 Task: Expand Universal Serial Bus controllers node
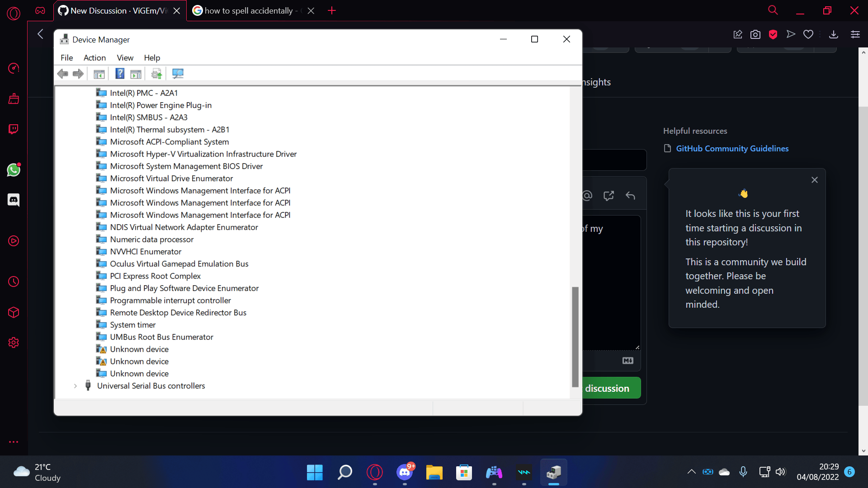[x=75, y=386]
